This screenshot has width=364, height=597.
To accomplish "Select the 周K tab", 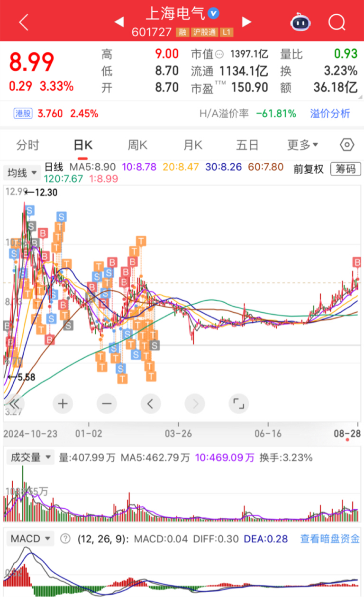I will (137, 145).
